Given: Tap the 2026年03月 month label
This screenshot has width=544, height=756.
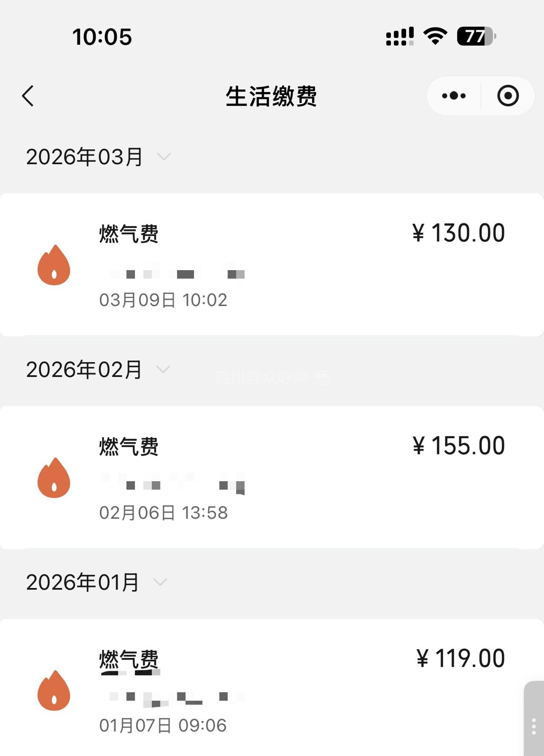Looking at the screenshot, I should (84, 157).
